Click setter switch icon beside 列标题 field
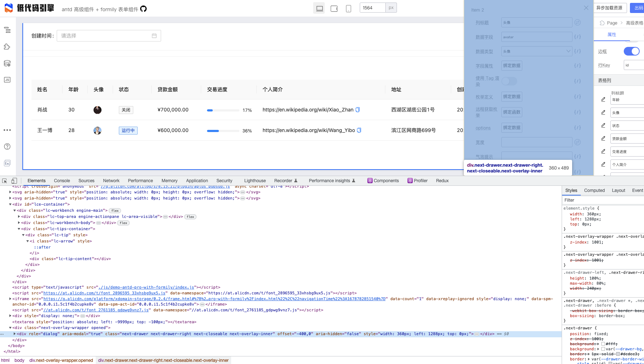The width and height of the screenshot is (644, 364). (578, 22)
